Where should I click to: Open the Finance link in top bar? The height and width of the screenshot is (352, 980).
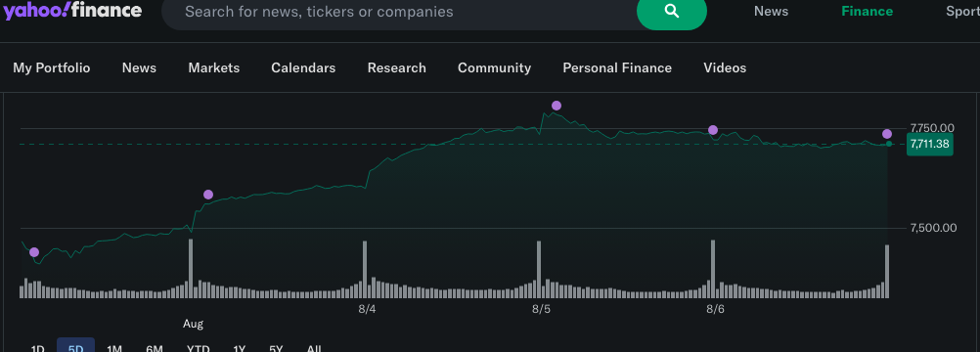[x=867, y=12]
